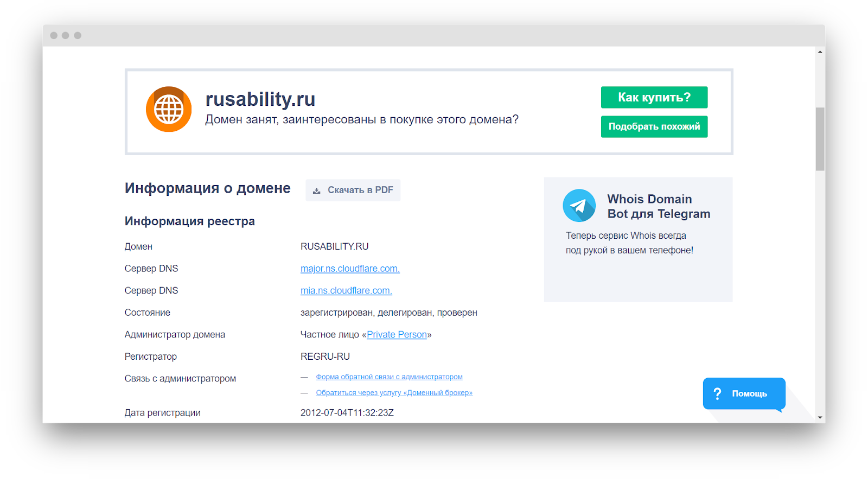Click "Информация реестра" subheading
868x484 pixels.
pyautogui.click(x=190, y=221)
